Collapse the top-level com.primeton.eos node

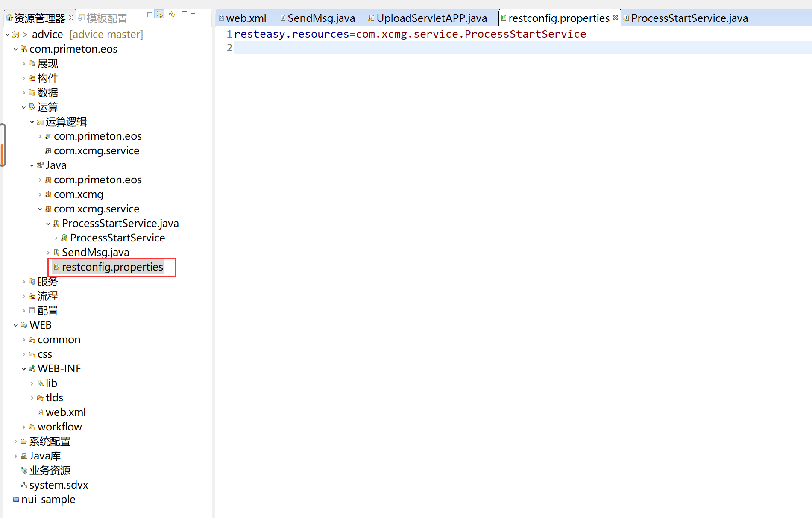click(x=16, y=49)
